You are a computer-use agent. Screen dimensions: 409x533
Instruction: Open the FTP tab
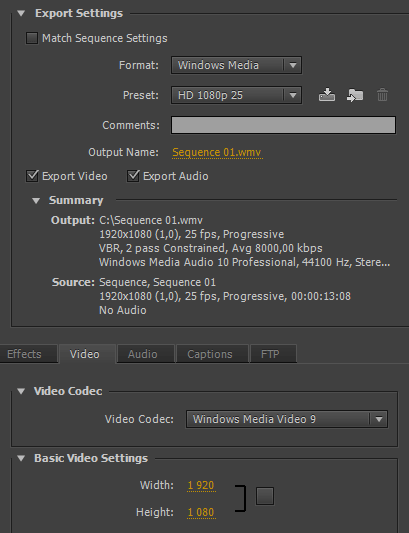point(273,354)
